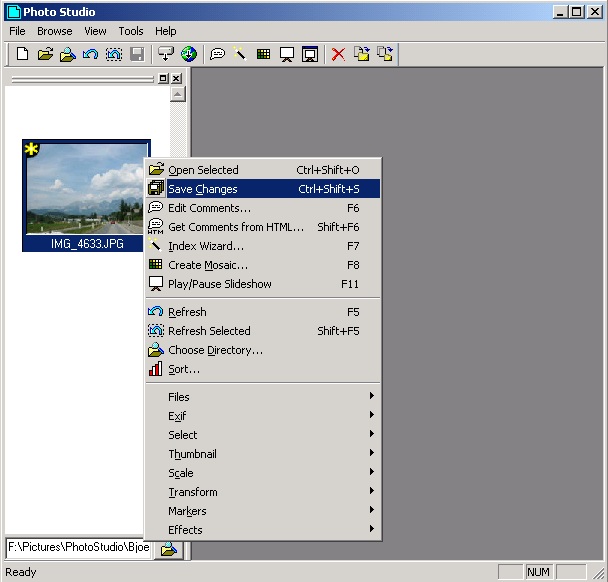The width and height of the screenshot is (608, 582).
Task: Expand the Transform submenu
Action: point(263,492)
